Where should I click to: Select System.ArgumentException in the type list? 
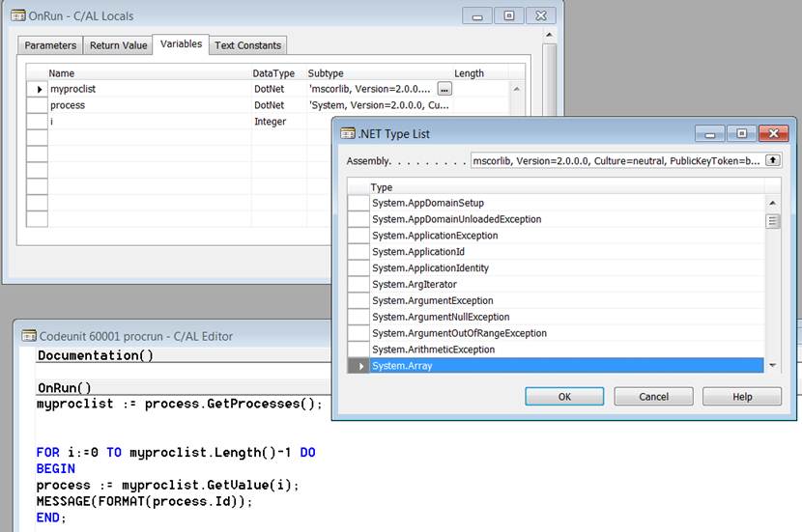pyautogui.click(x=432, y=301)
